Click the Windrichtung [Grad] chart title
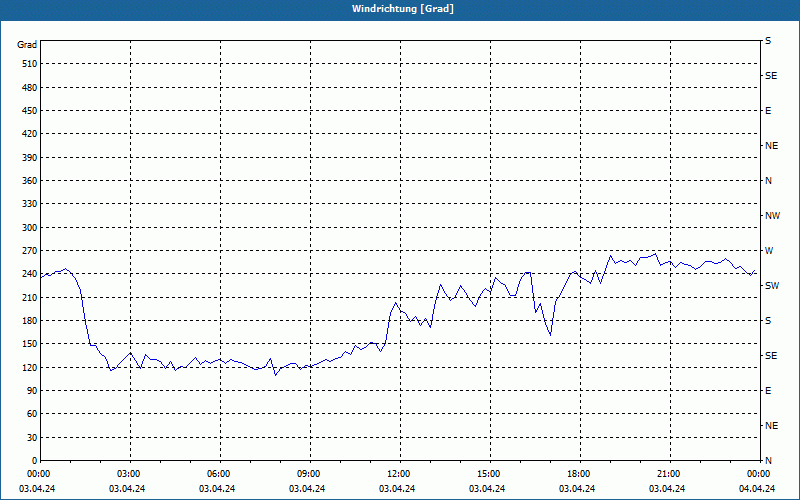Screen dimensions: 800x500 pos(403,9)
